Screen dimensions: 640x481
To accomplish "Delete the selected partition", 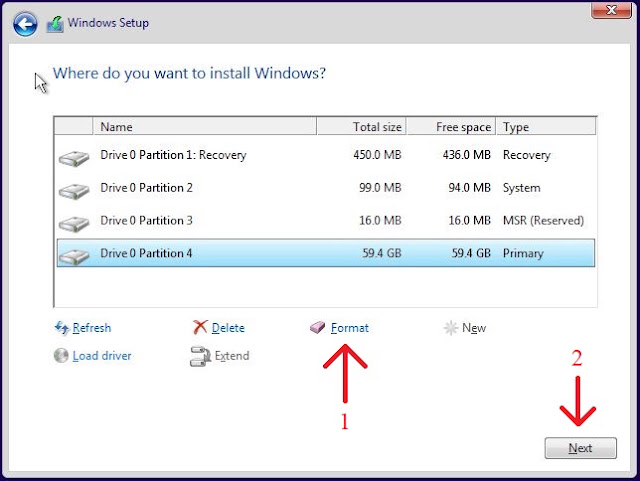I will pyautogui.click(x=228, y=328).
